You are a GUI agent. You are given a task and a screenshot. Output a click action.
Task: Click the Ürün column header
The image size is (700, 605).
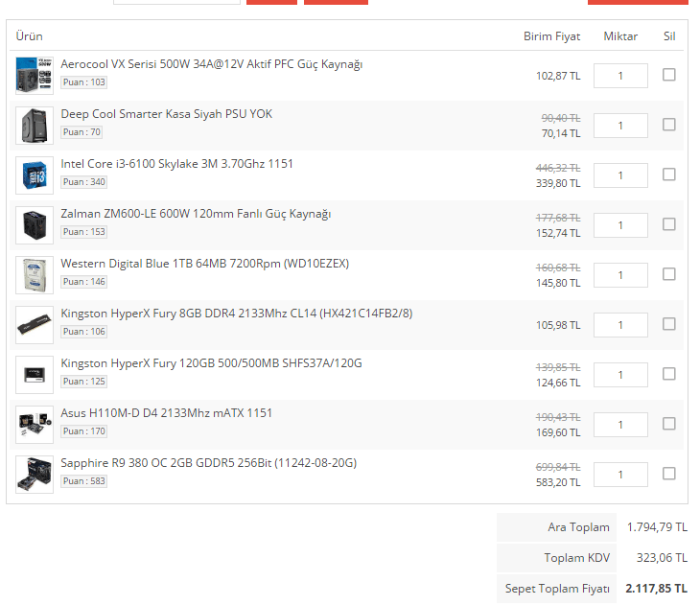pyautogui.click(x=30, y=35)
